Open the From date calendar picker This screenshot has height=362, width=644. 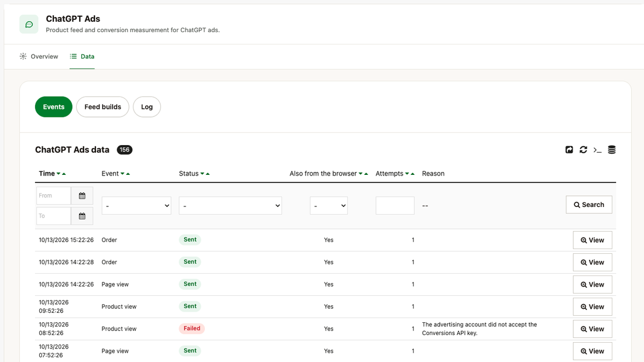82,196
